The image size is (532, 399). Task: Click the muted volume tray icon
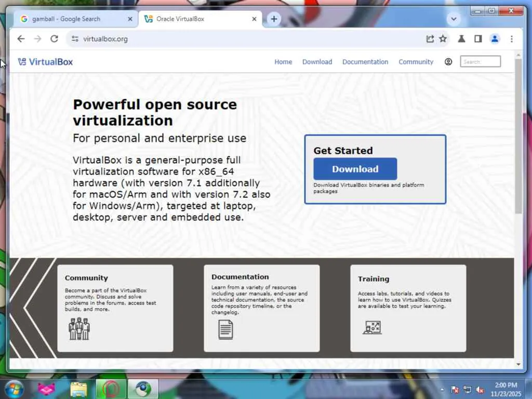pyautogui.click(x=480, y=390)
